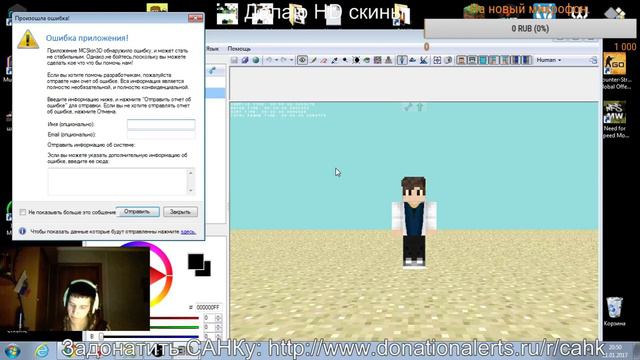Click the grid overlay icon after view modes
Image resolution: width=640 pixels, height=360 pixels.
[x=437, y=60]
